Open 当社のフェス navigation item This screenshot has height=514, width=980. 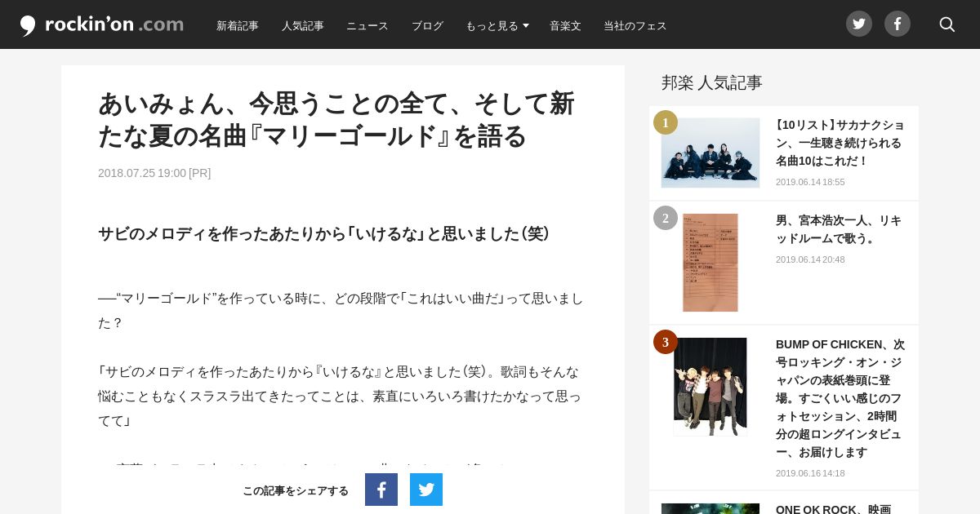(635, 26)
